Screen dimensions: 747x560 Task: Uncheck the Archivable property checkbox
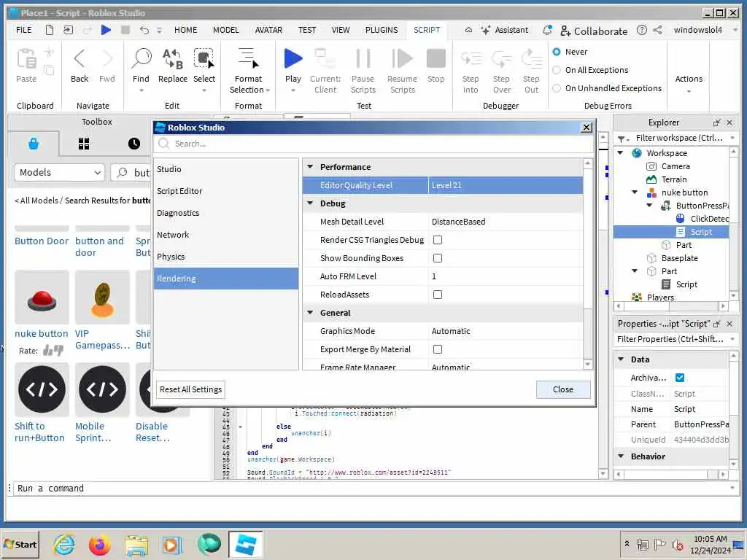tap(680, 378)
